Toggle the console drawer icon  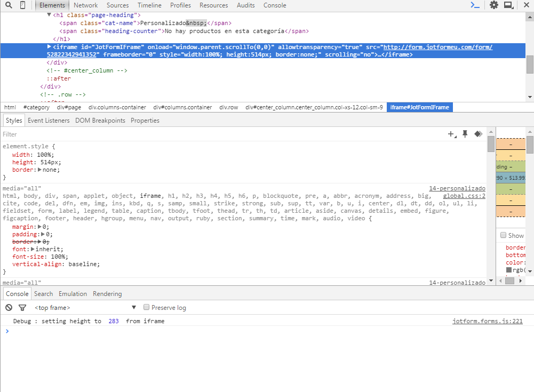475,5
